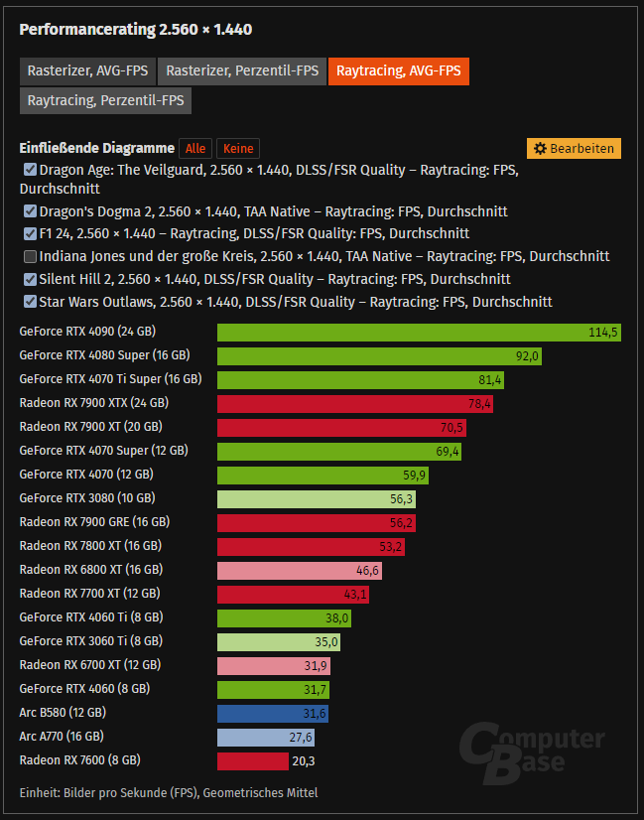This screenshot has height=820, width=644.
Task: Click the Radeon RX 7900 XTX bar
Action: point(355,404)
